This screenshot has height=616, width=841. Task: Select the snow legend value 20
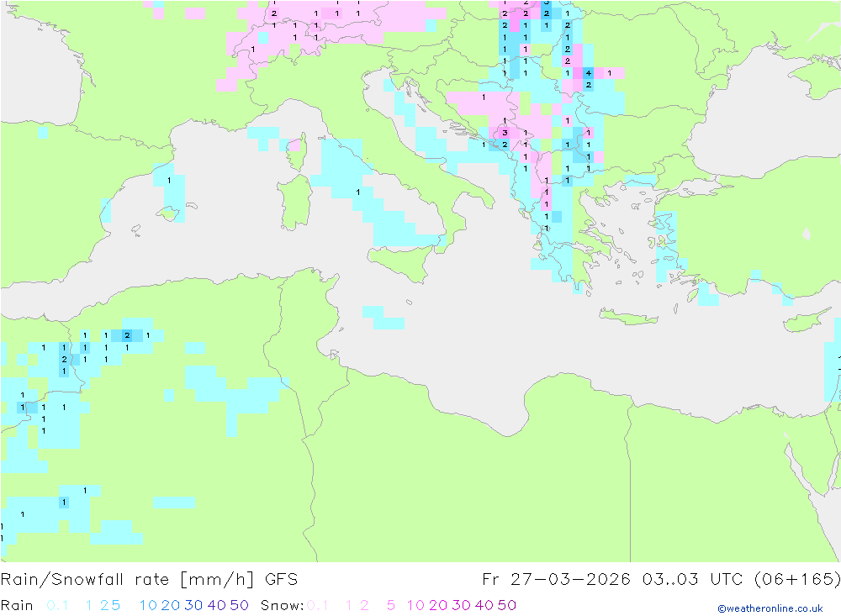pyautogui.click(x=438, y=605)
